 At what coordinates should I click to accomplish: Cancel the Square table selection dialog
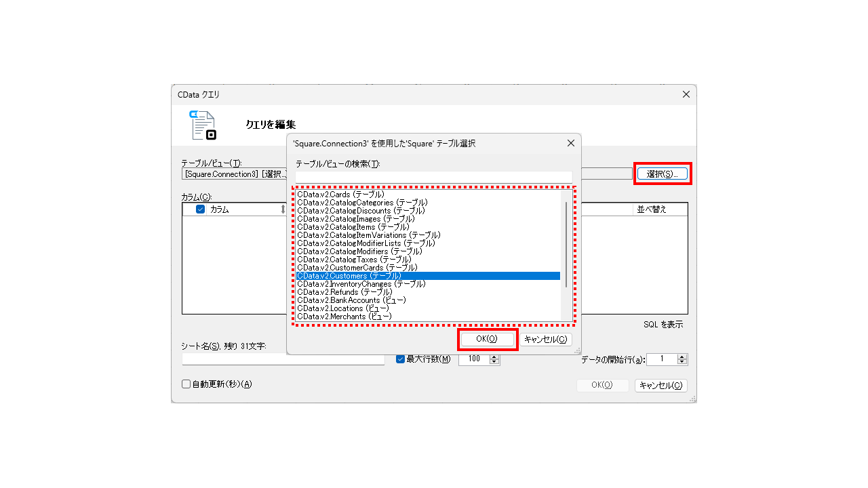coord(546,339)
